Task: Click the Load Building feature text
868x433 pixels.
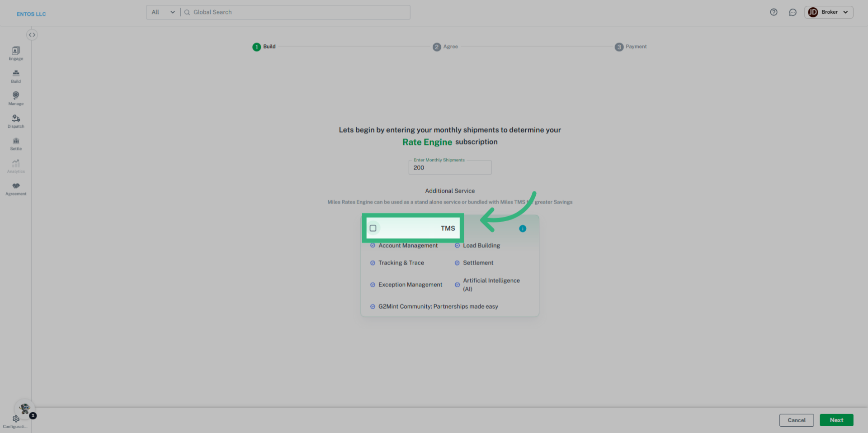Action: point(481,246)
